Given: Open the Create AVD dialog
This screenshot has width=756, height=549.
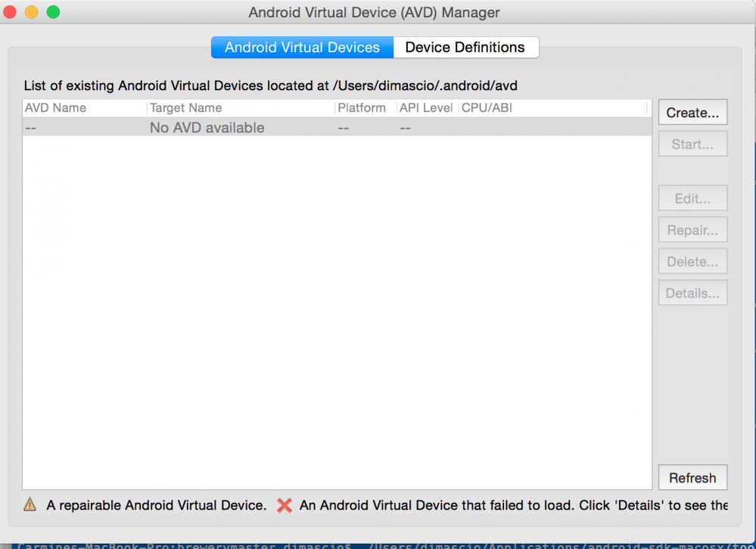Looking at the screenshot, I should 692,111.
